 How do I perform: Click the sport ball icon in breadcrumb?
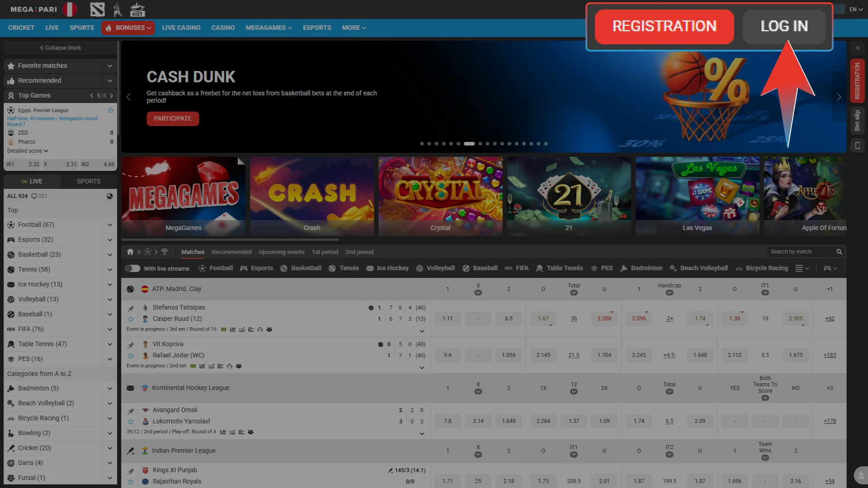[147, 252]
